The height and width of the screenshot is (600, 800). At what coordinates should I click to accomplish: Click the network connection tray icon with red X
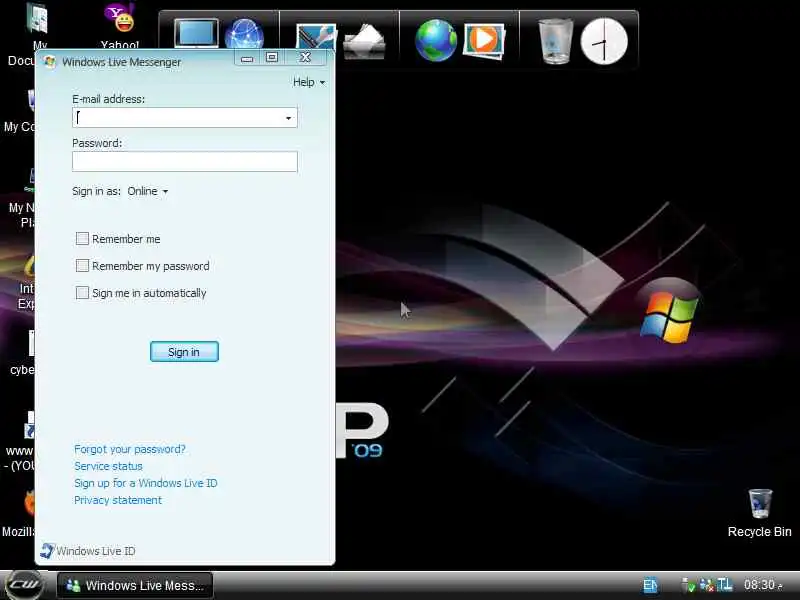click(x=707, y=585)
